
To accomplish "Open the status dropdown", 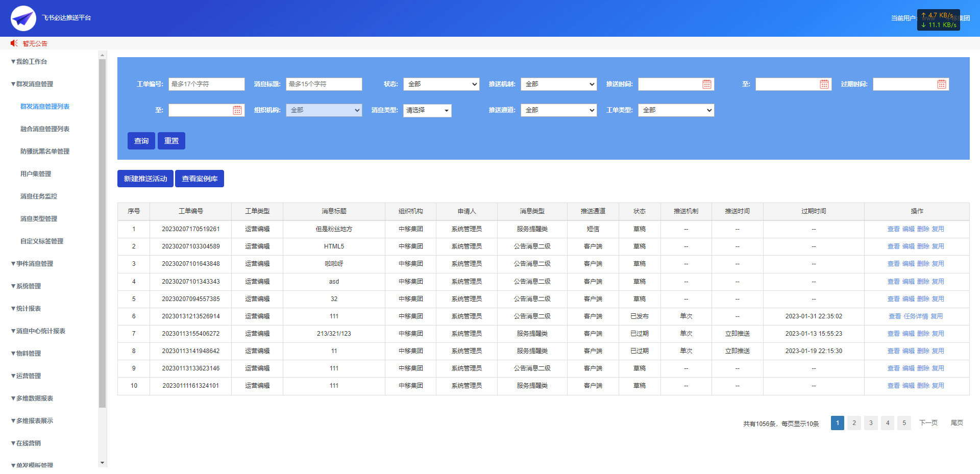I will click(441, 84).
